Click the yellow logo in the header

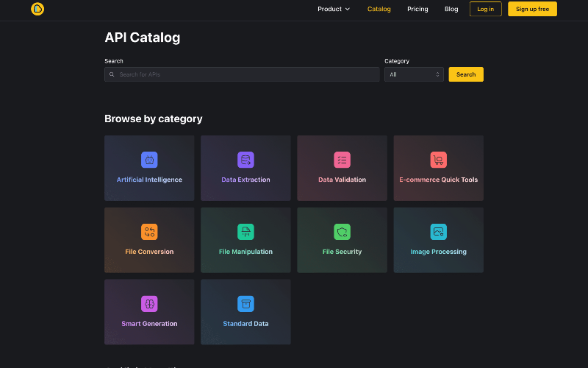coord(37,9)
